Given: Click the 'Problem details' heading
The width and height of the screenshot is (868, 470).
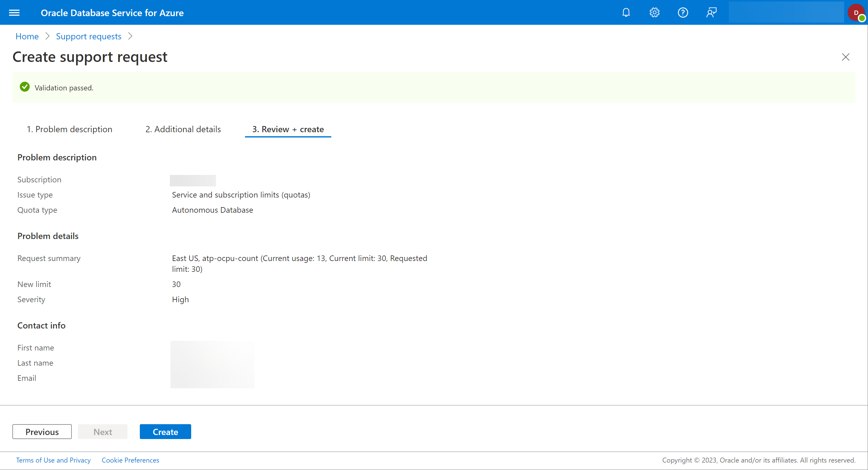Looking at the screenshot, I should 48,236.
